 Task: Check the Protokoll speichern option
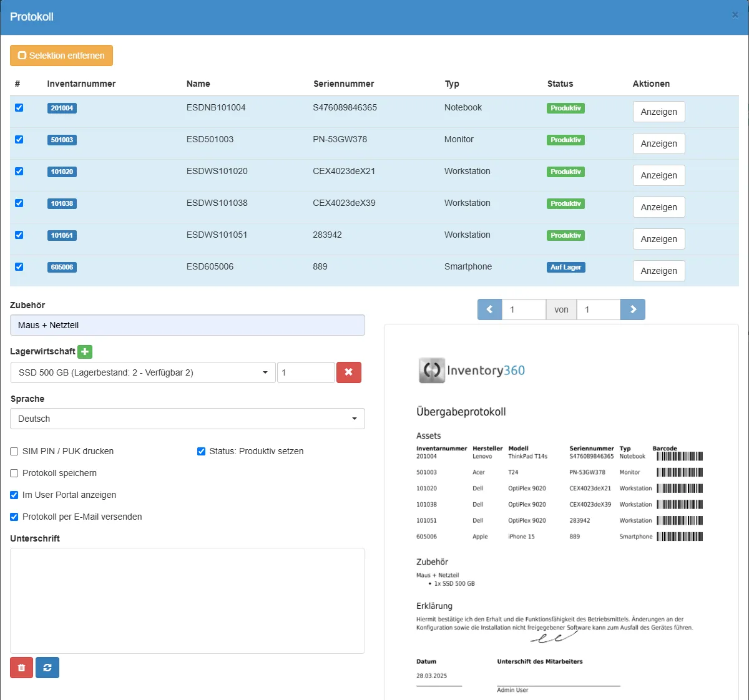click(14, 474)
